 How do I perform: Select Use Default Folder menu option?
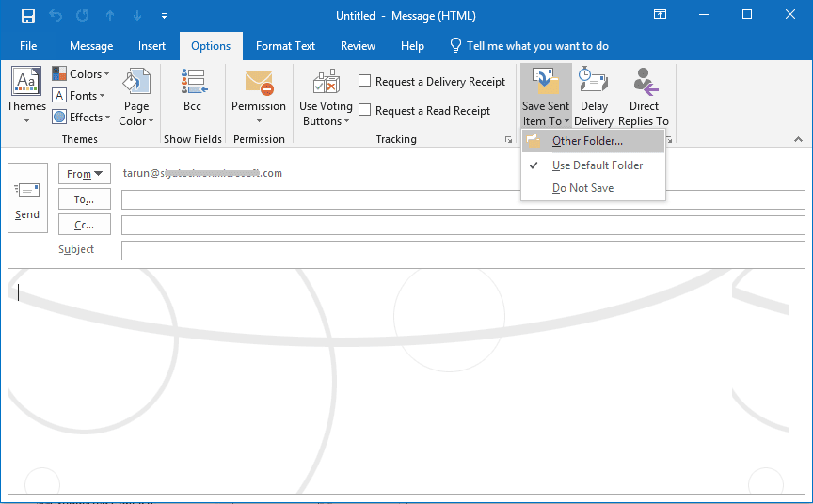tap(593, 165)
